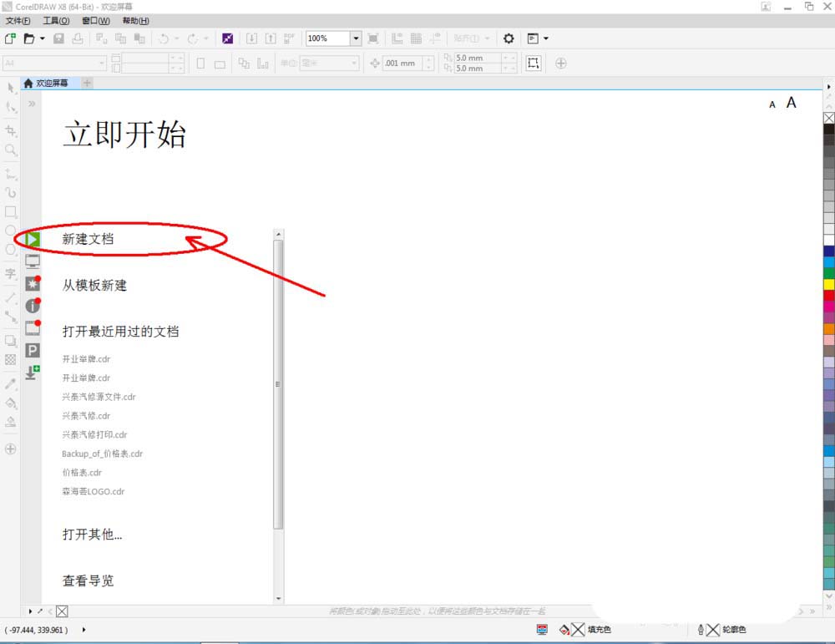This screenshot has width=835, height=644.
Task: Click the purple Search content icon
Action: pos(227,38)
